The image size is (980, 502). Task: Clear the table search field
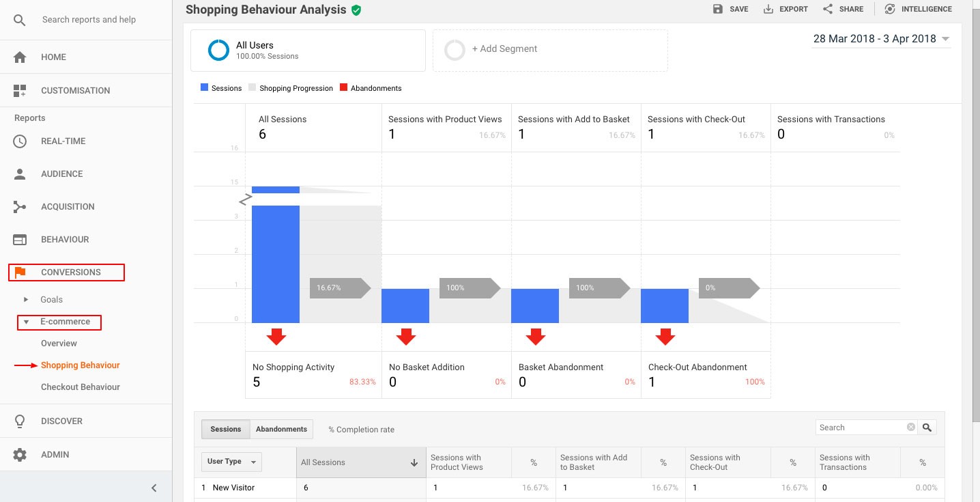pos(910,428)
